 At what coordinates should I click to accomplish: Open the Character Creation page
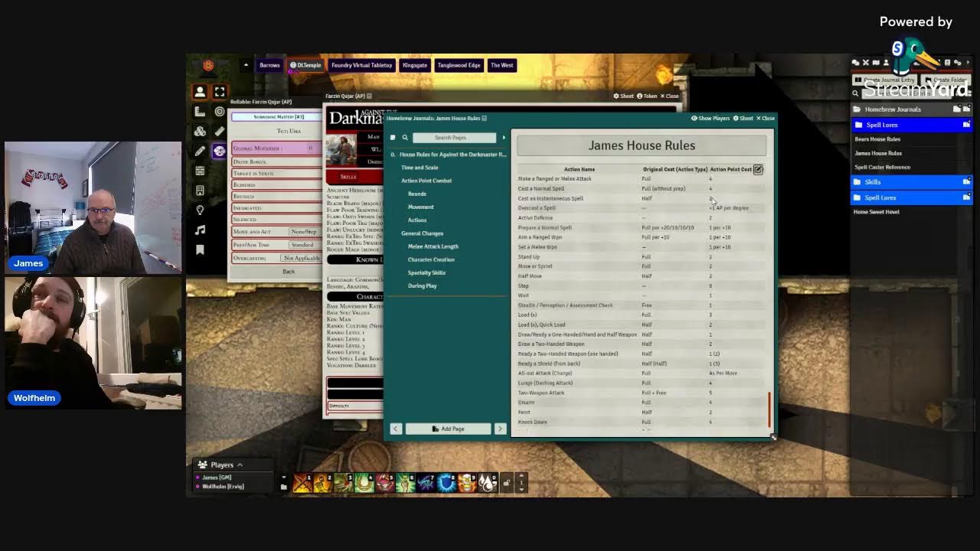[431, 259]
